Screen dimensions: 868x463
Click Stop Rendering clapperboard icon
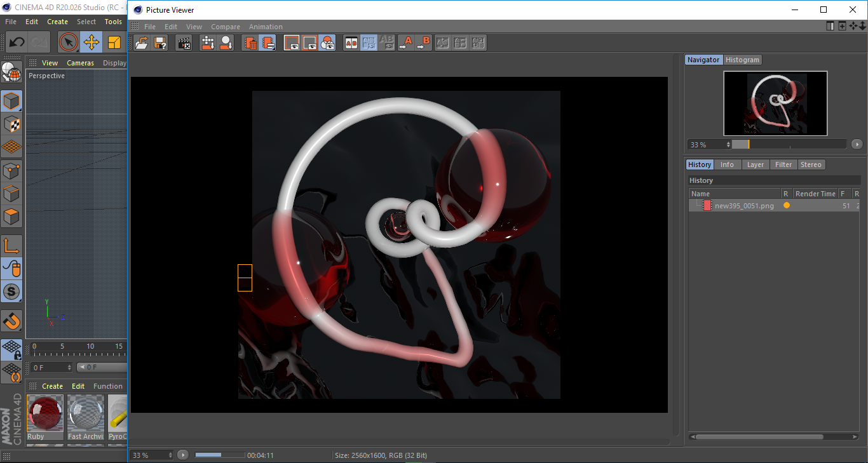(184, 43)
